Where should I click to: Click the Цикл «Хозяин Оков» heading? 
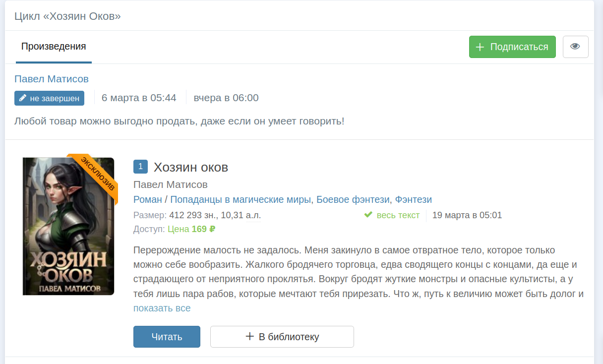point(68,16)
